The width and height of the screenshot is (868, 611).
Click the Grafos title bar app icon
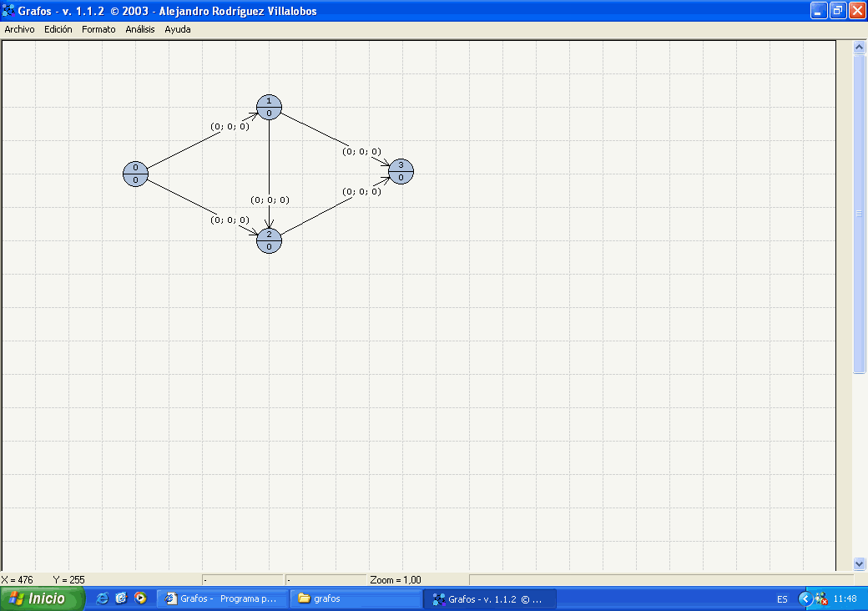click(9, 11)
